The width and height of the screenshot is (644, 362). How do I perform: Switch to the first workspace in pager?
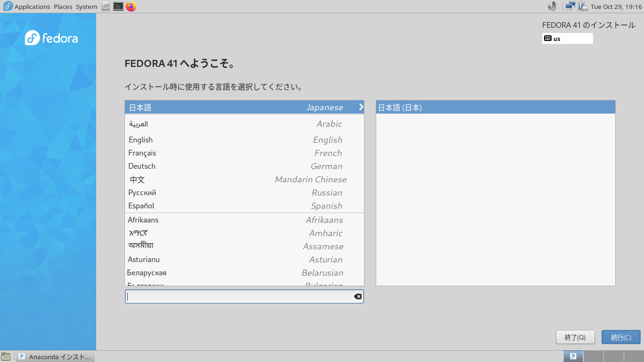pyautogui.click(x=573, y=356)
